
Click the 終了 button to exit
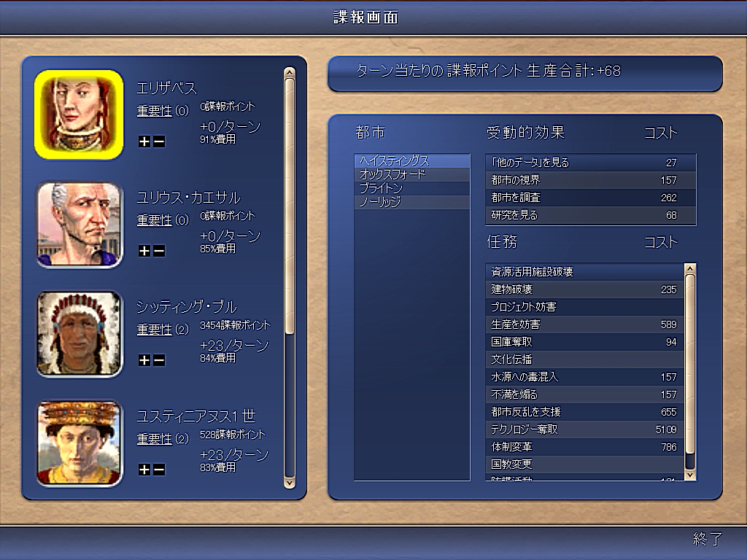708,539
